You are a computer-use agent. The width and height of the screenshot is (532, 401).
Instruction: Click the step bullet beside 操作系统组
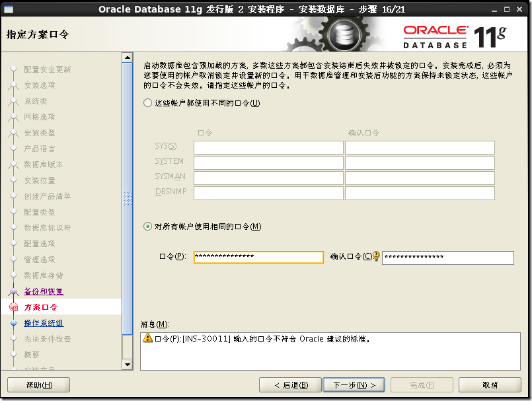coord(14,323)
